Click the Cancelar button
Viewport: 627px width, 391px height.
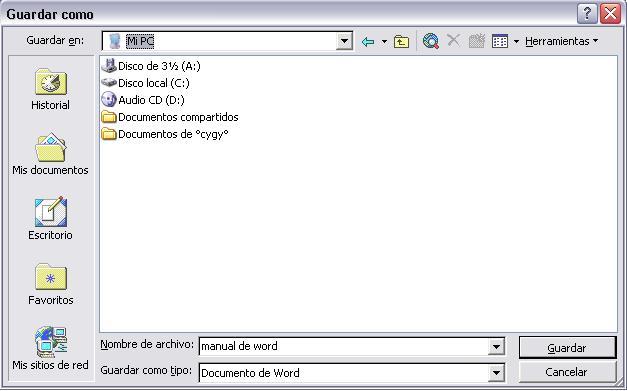(x=567, y=372)
